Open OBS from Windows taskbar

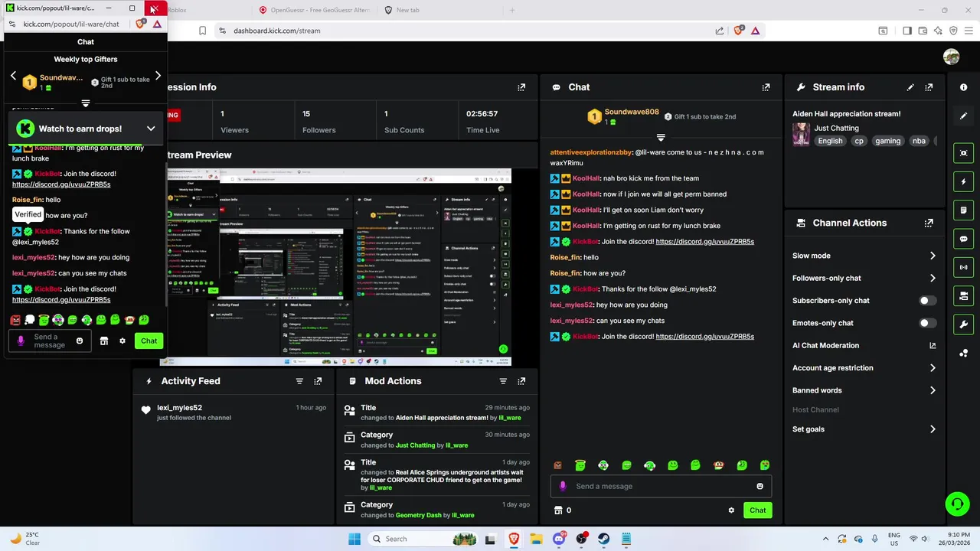[582, 539]
